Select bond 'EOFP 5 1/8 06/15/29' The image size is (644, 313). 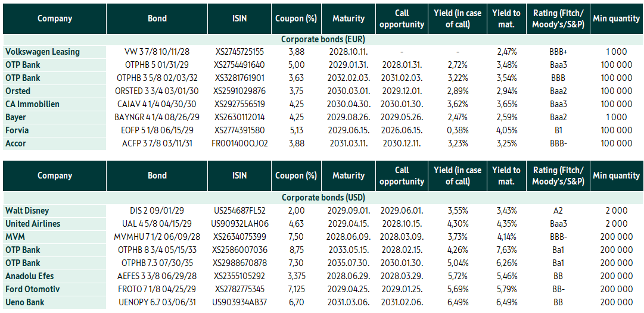(157, 130)
